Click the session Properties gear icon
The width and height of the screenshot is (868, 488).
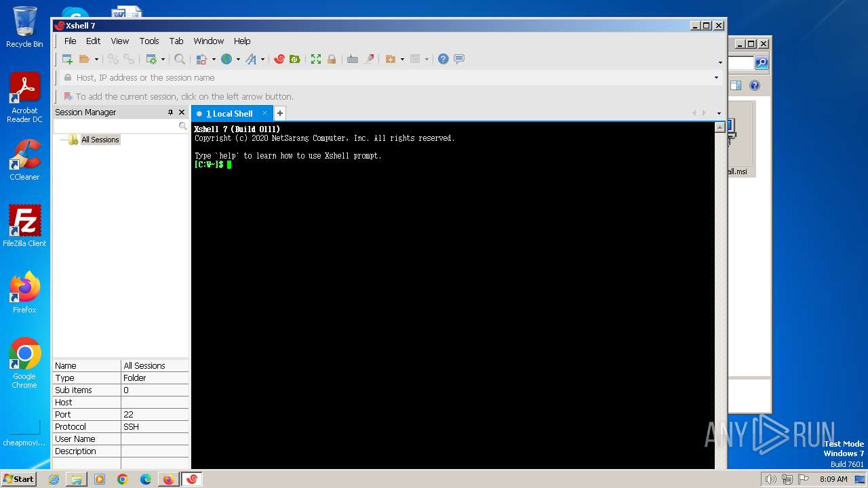tap(151, 59)
